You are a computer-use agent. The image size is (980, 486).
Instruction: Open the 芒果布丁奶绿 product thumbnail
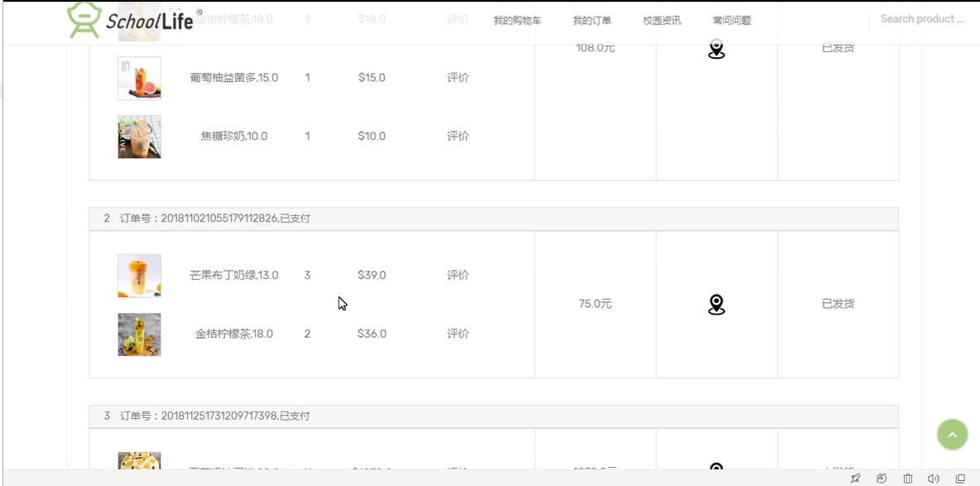(139, 276)
